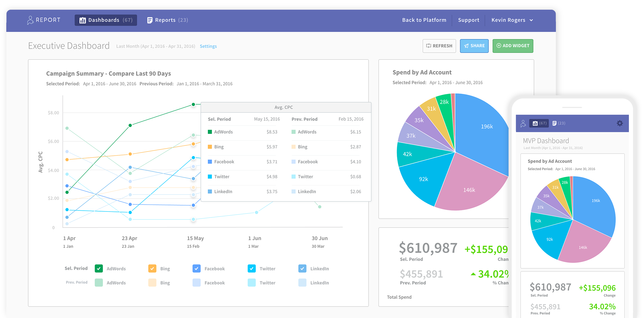Click the Campaign Summary widget title

(109, 74)
